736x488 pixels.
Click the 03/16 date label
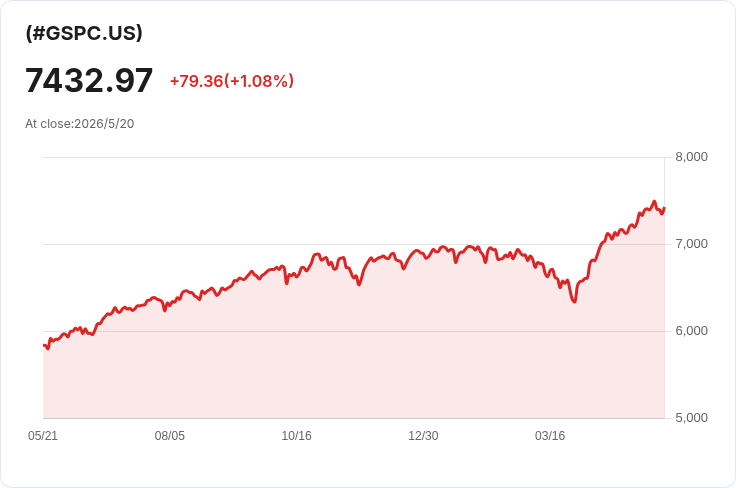(550, 436)
